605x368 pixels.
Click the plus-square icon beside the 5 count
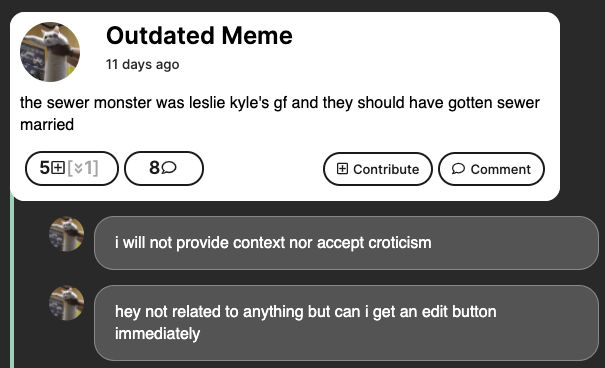pos(58,168)
